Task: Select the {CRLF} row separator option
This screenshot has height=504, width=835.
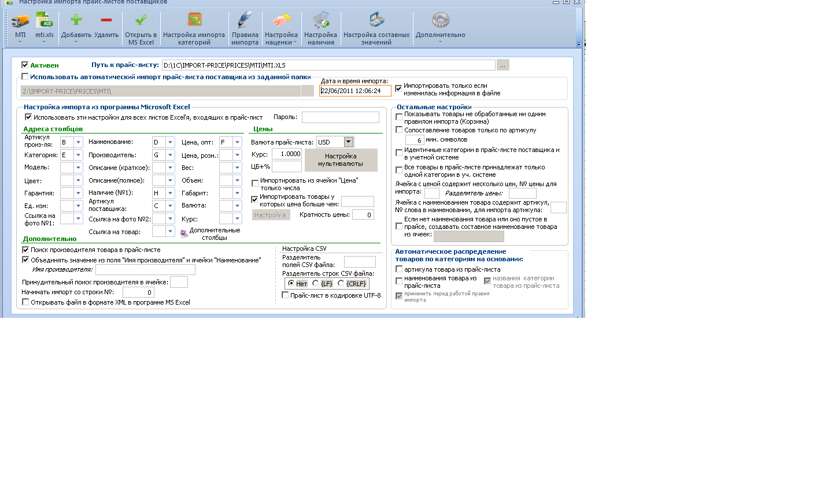Action: click(x=341, y=283)
